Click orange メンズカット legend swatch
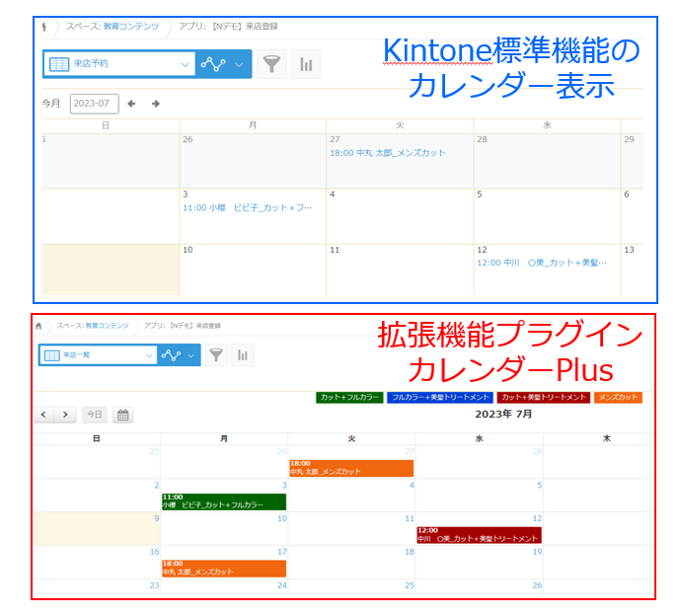This screenshot has width=680, height=616. [x=618, y=398]
